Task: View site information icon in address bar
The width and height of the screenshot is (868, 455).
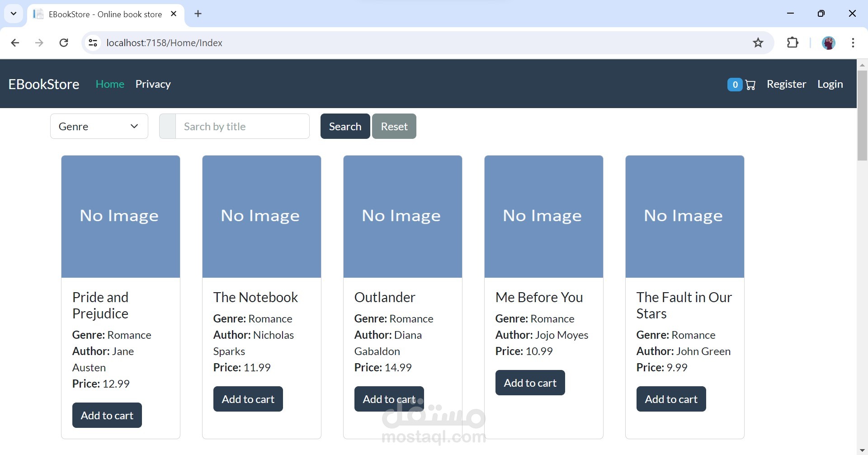Action: [93, 43]
